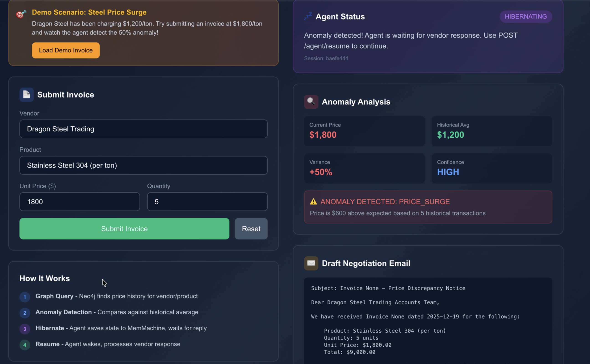Click step 2 Anomaly Detection number badge
This screenshot has height=364, width=590.
tap(25, 313)
